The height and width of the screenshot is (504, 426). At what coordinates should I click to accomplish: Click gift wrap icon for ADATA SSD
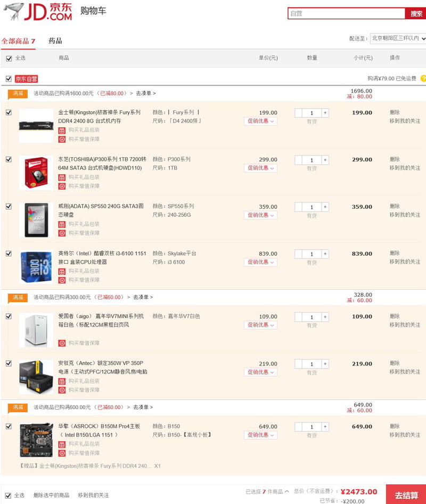tap(62, 224)
